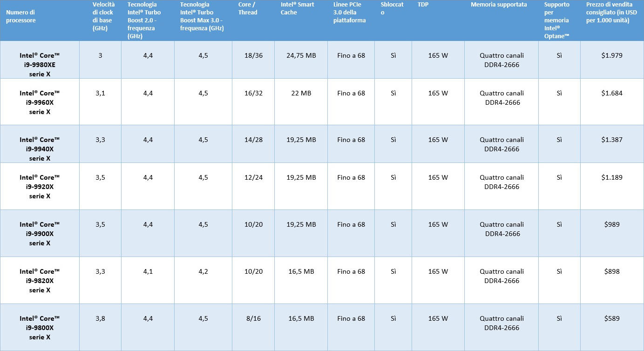The image size is (644, 351).
Task: Click 16,5 MB cache in the i9-9820X row
Action: pyautogui.click(x=301, y=271)
